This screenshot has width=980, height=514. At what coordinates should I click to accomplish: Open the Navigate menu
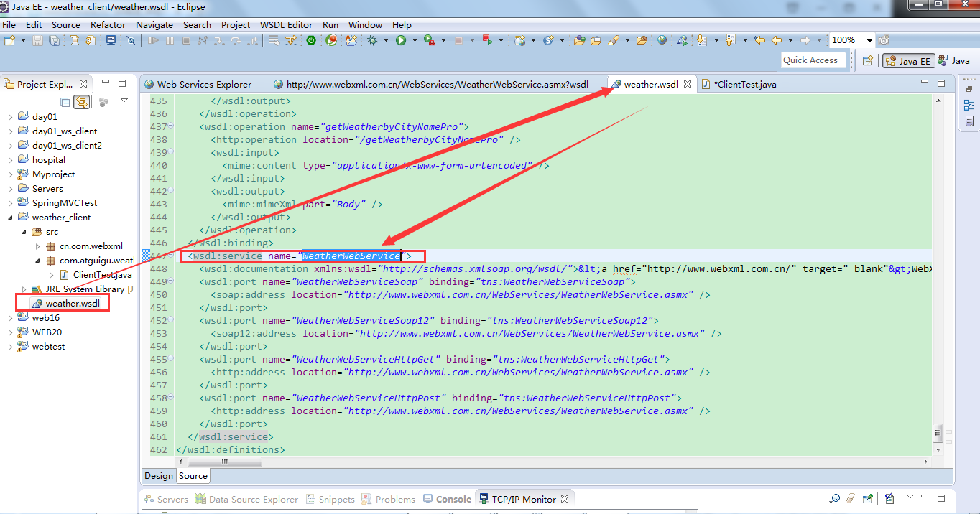click(154, 24)
